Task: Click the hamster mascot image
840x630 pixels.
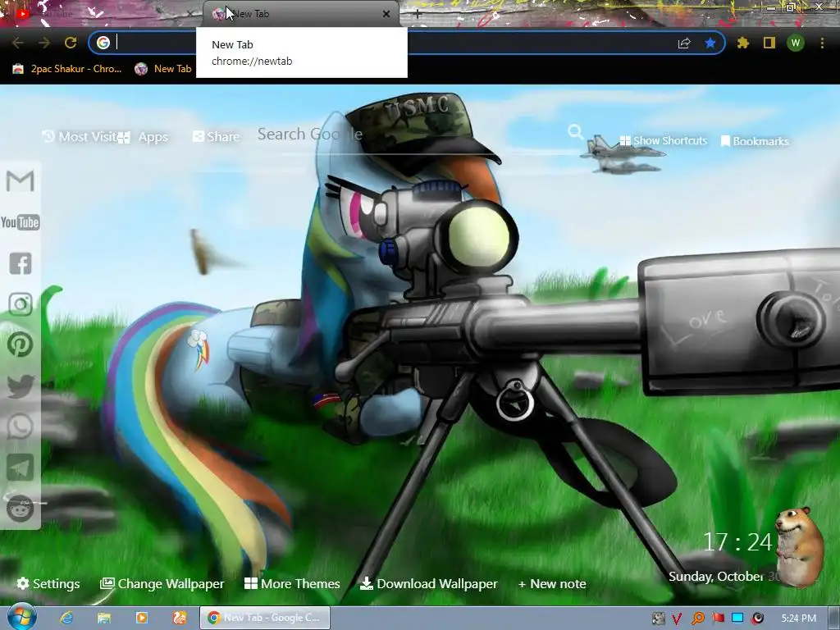Action: [x=800, y=546]
